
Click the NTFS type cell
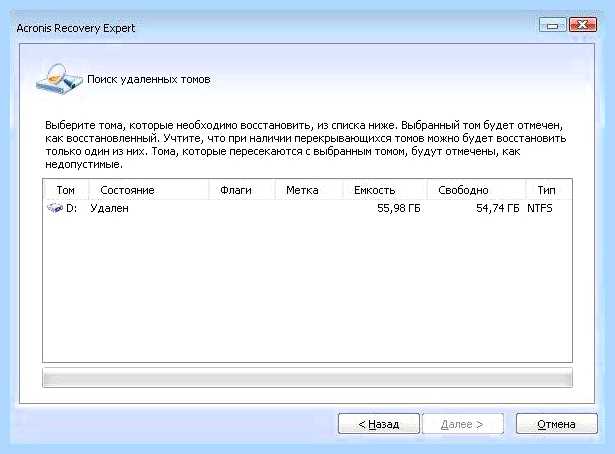click(540, 208)
